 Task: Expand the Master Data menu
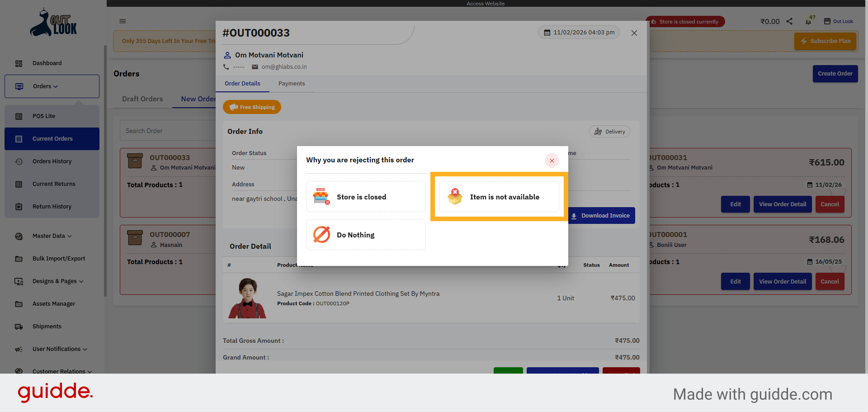(x=52, y=236)
